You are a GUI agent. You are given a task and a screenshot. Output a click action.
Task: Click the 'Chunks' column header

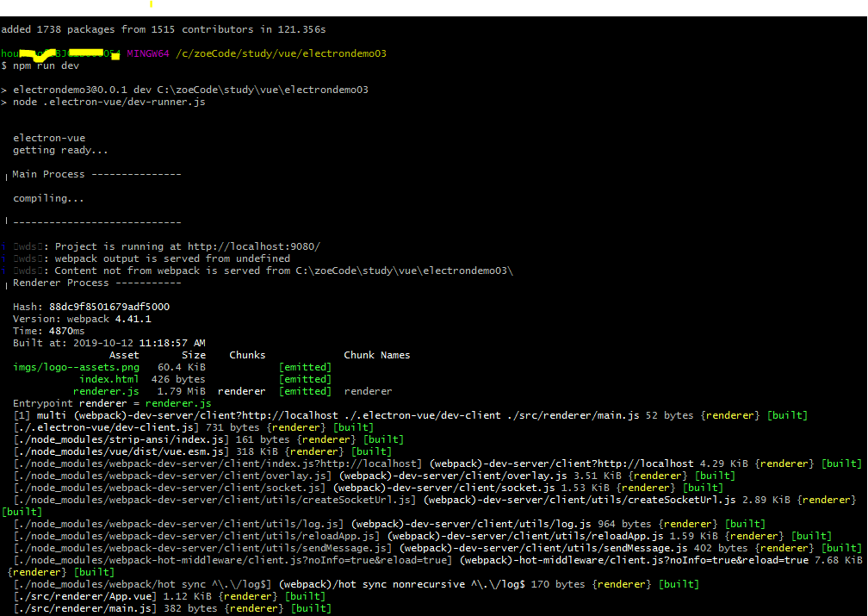coord(247,355)
